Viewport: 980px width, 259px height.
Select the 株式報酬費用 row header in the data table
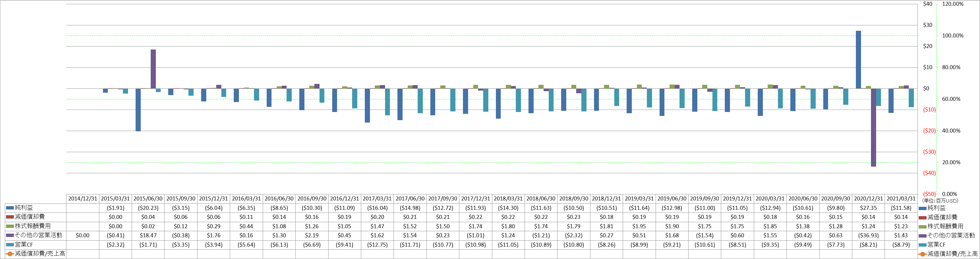pos(35,226)
